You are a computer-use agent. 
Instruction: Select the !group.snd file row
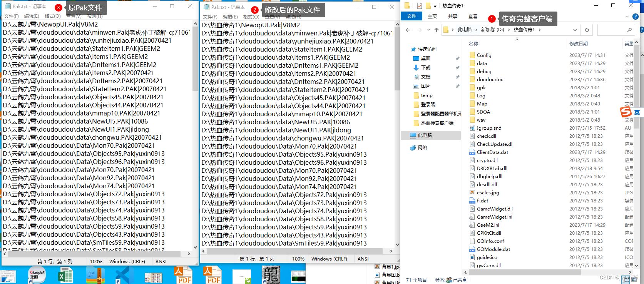551,128
